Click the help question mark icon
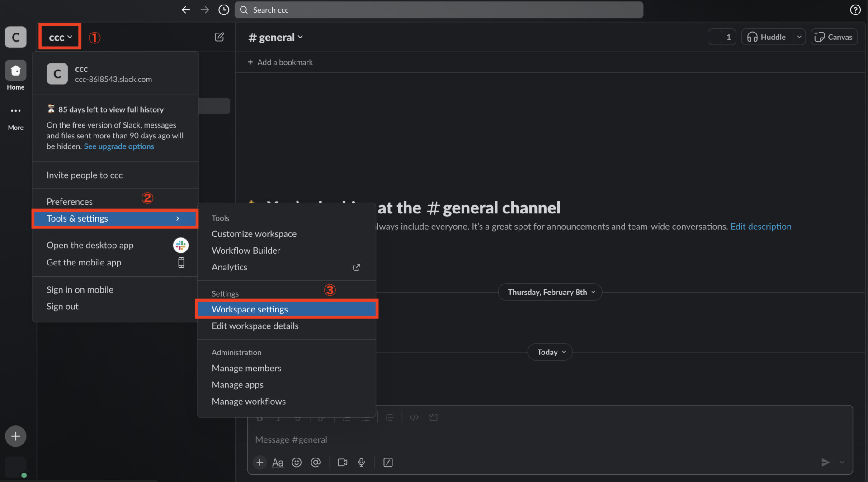The width and height of the screenshot is (868, 482). coord(855,9)
